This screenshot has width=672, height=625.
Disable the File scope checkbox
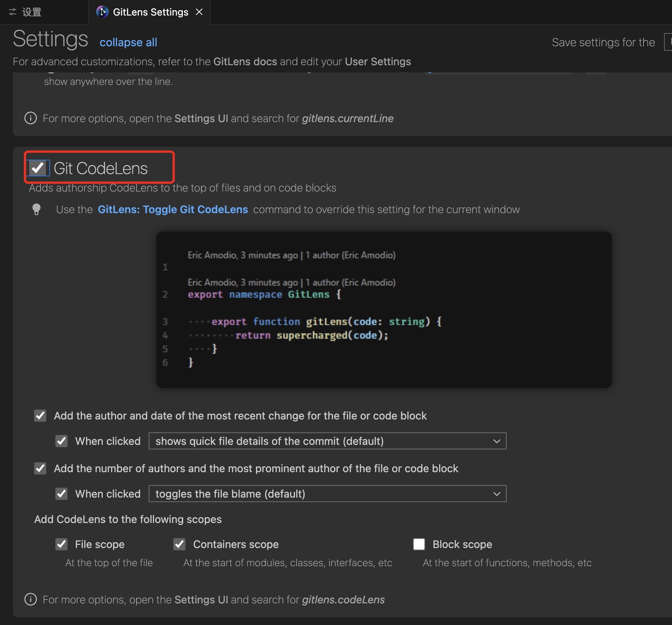coord(61,544)
